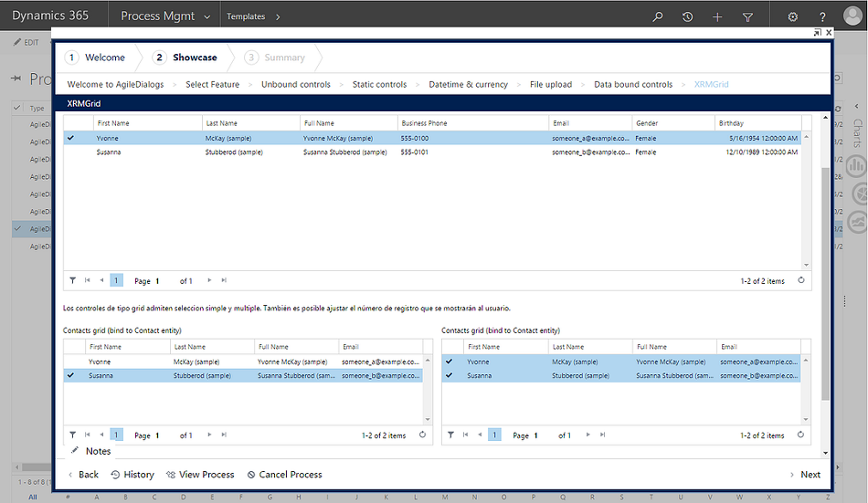Open the Showcase step tab
The width and height of the screenshot is (868, 503).
point(185,58)
